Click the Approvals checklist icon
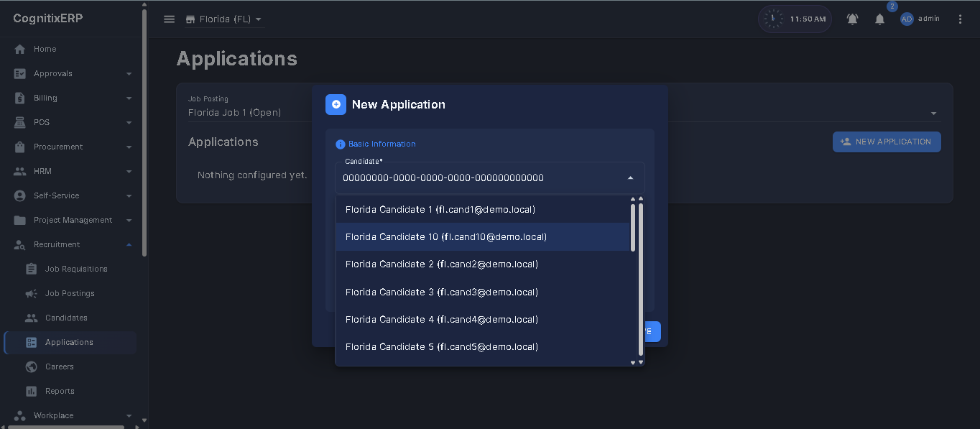This screenshot has width=980, height=429. click(20, 73)
